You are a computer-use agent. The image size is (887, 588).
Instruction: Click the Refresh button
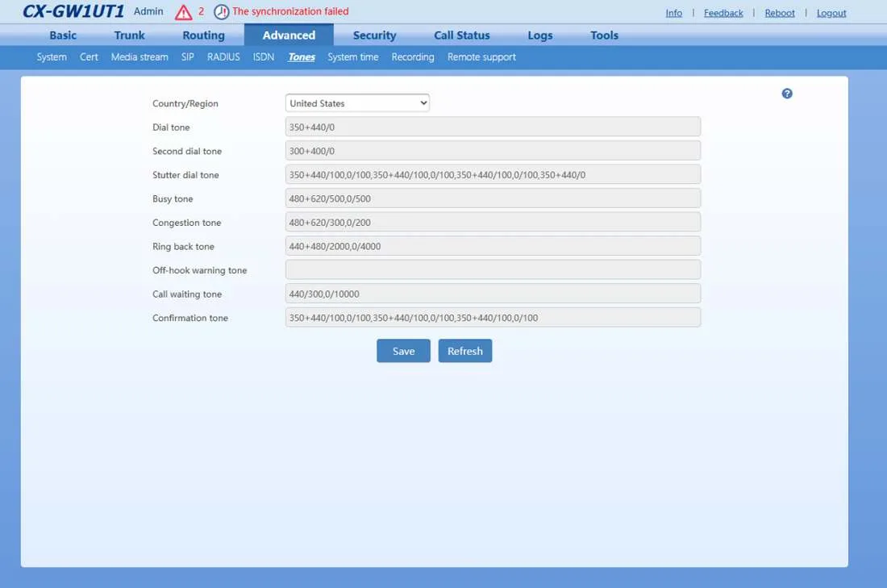coord(465,351)
